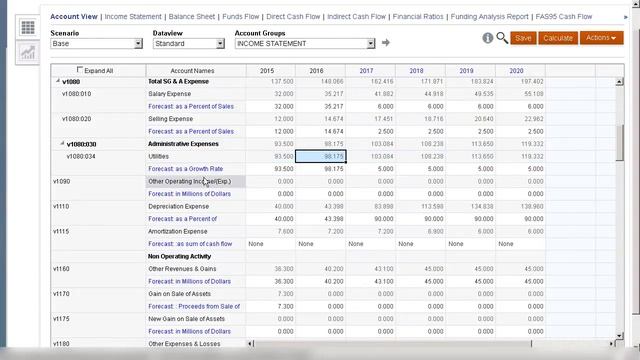Image resolution: width=640 pixels, height=360 pixels.
Task: Open Forecast as a Percent of Sales under Salary Expense
Action: point(191,107)
